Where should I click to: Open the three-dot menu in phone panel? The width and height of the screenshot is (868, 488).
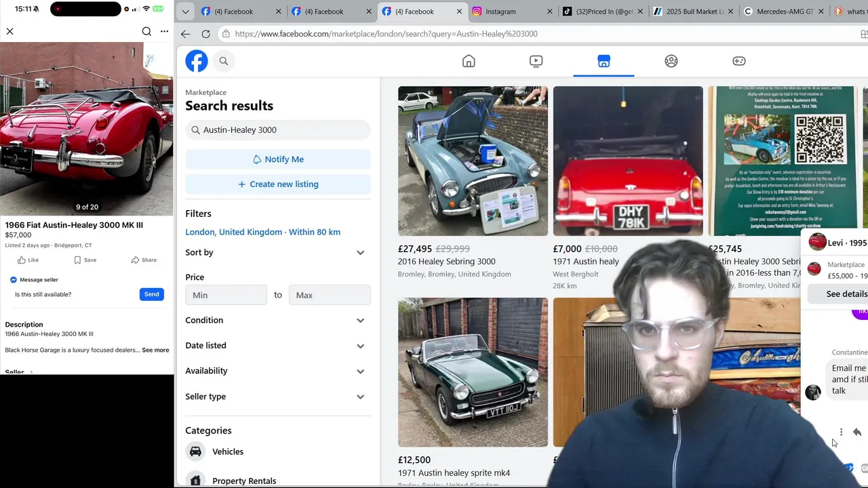(x=164, y=31)
